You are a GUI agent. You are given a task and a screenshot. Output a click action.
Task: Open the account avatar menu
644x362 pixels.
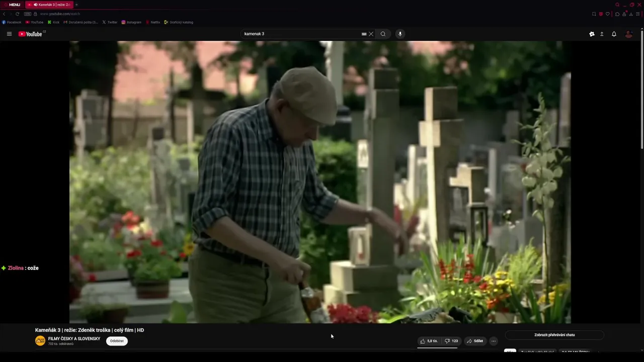[x=628, y=34]
